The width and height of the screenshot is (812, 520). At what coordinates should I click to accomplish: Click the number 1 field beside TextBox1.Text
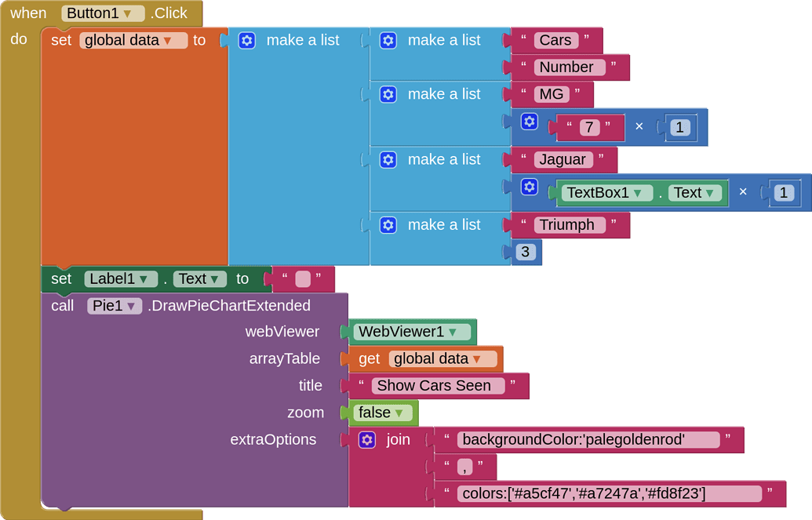[784, 193]
